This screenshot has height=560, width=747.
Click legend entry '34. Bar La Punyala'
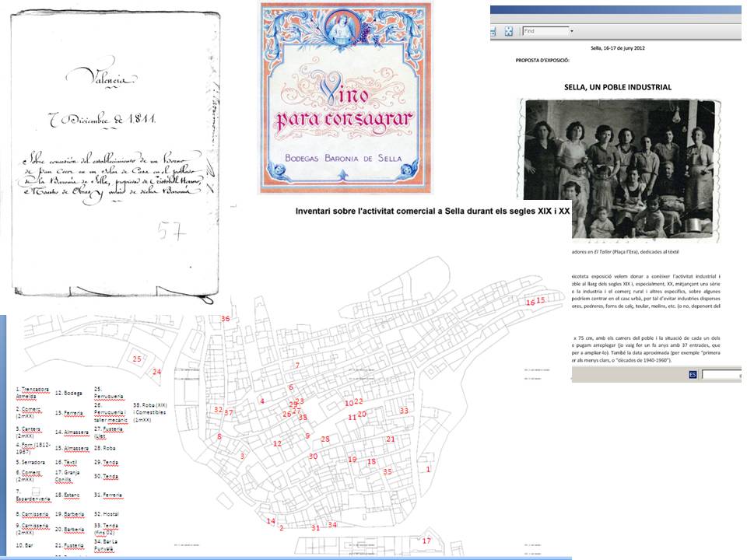pyautogui.click(x=106, y=544)
